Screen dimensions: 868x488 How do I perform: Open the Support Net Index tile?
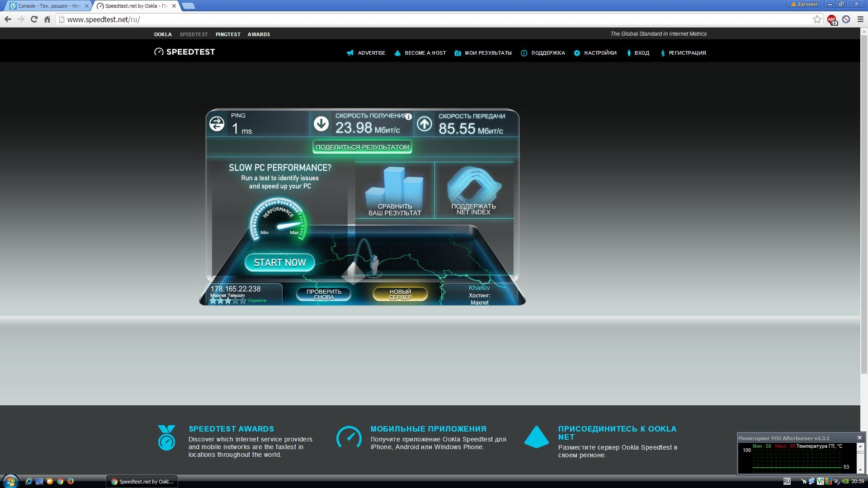click(x=473, y=190)
